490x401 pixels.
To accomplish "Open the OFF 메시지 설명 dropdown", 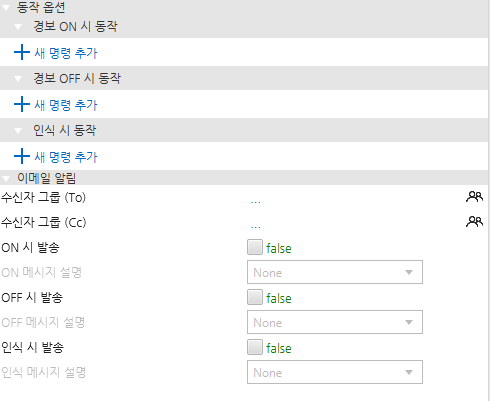I will click(335, 322).
